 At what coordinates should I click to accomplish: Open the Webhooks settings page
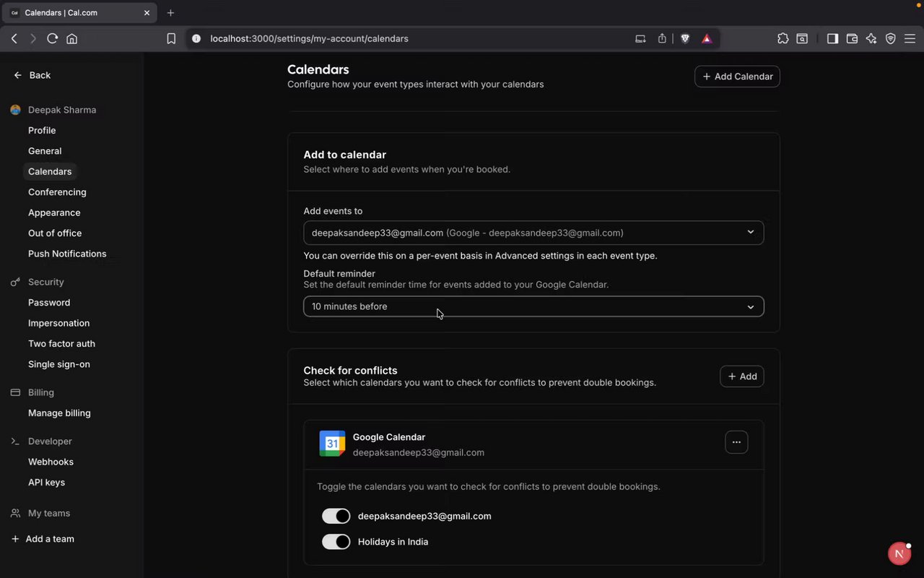[51, 462]
